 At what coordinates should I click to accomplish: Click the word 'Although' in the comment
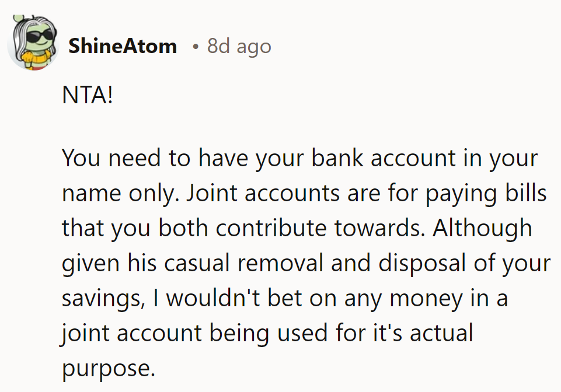482,228
